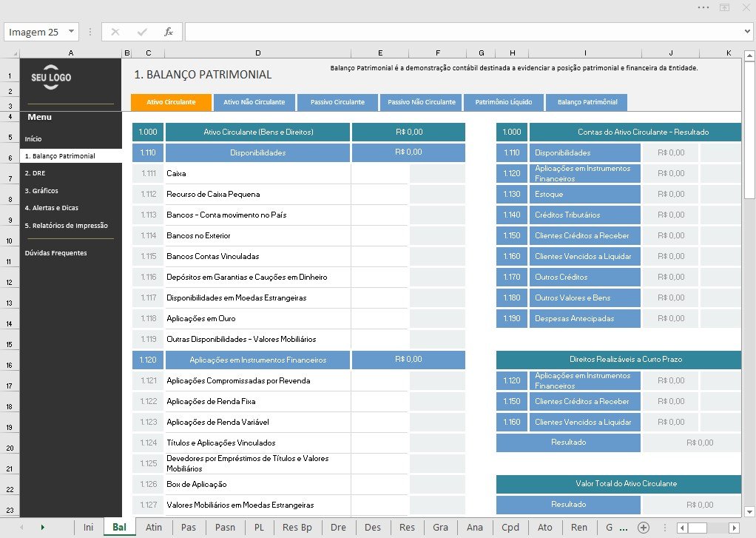756x538 pixels.
Task: Add a new sheet with plus icon
Action: [x=643, y=528]
